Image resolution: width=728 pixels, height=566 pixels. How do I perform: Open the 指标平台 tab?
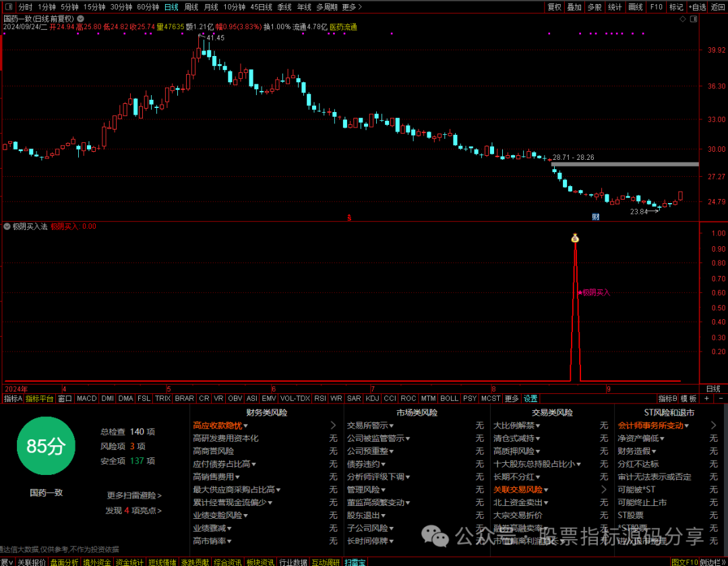[40, 399]
